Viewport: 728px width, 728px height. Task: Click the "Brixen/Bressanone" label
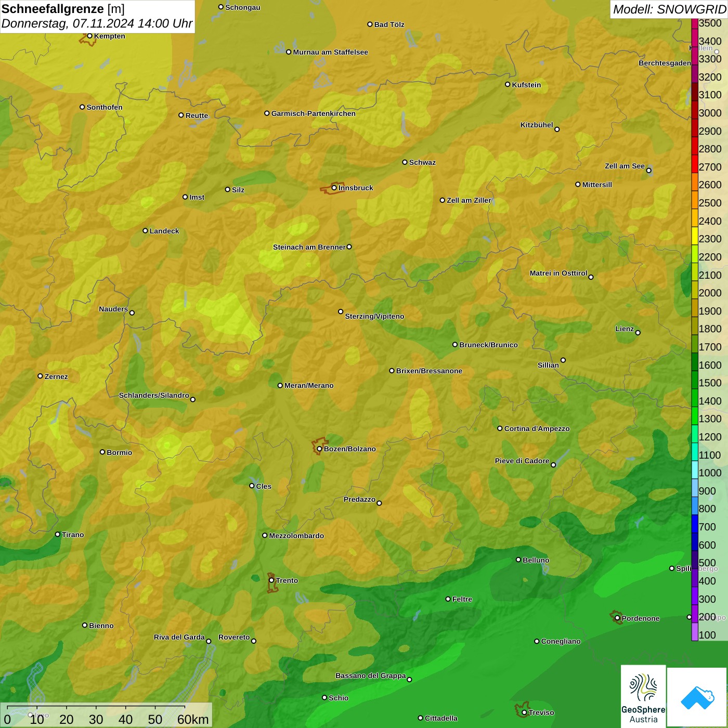(x=429, y=371)
